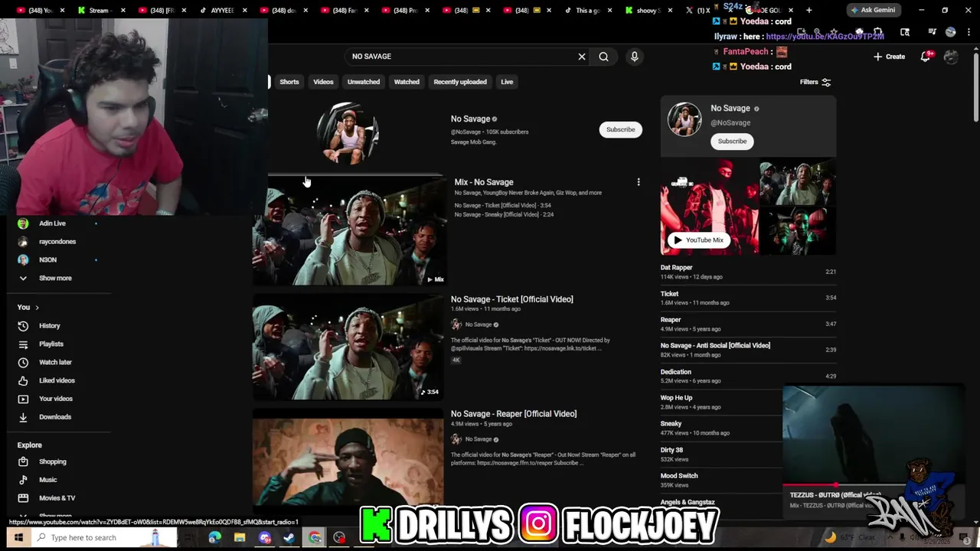This screenshot has height=551, width=980.
Task: Open OBS recording app from taskbar
Action: [x=339, y=537]
